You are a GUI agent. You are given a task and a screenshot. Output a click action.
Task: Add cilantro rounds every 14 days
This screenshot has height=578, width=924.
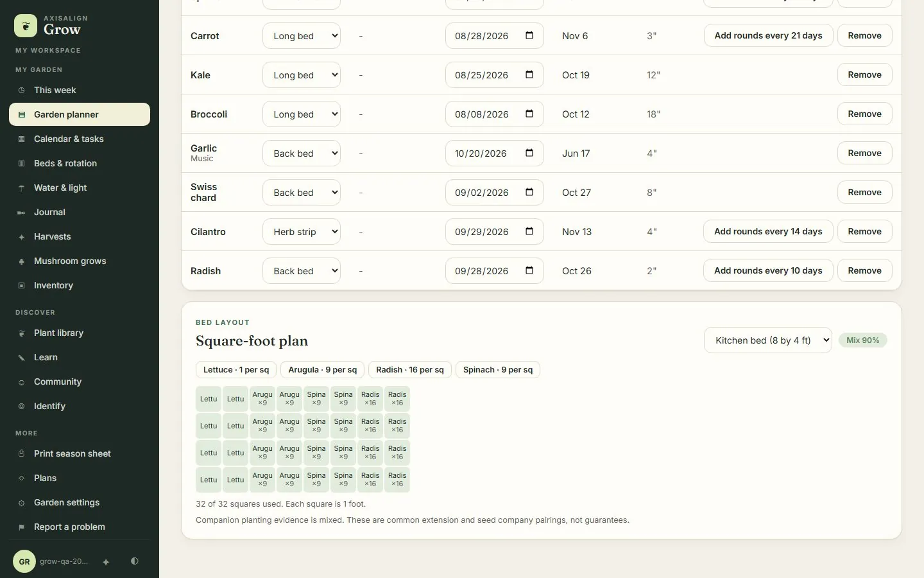point(768,231)
